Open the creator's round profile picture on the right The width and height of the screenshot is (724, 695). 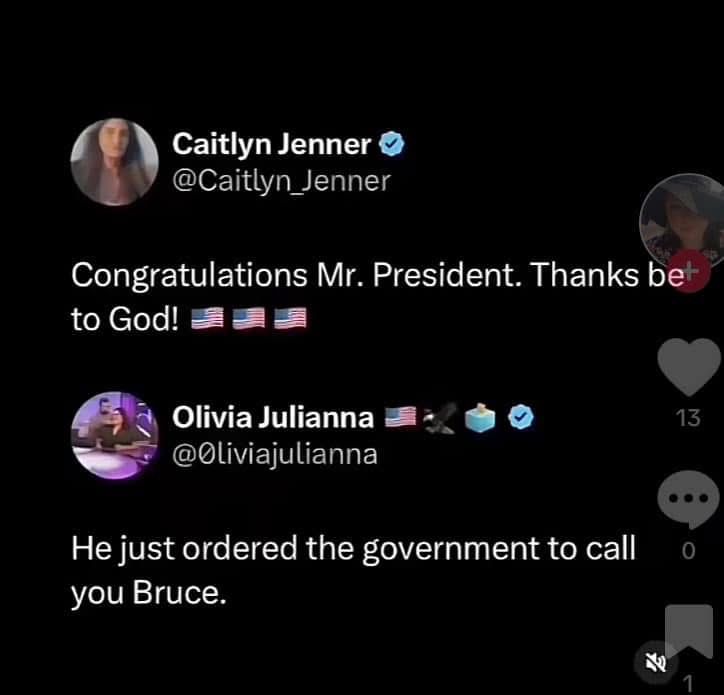pos(683,221)
